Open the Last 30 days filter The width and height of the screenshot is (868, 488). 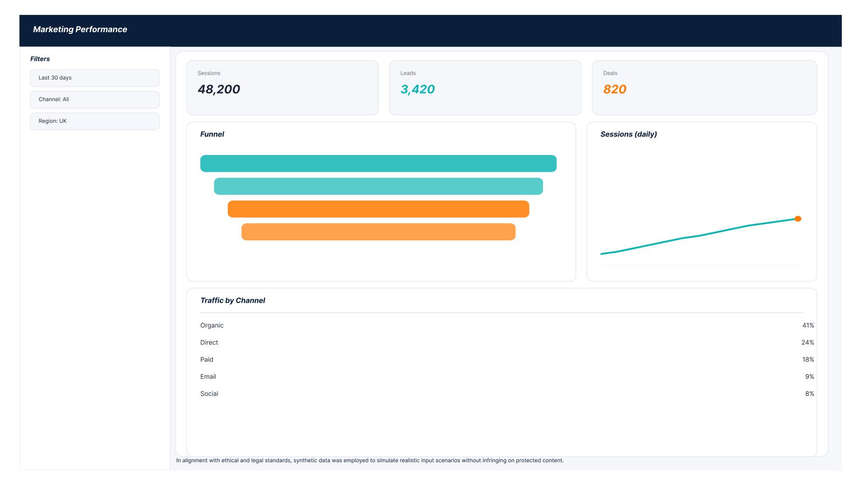point(94,78)
